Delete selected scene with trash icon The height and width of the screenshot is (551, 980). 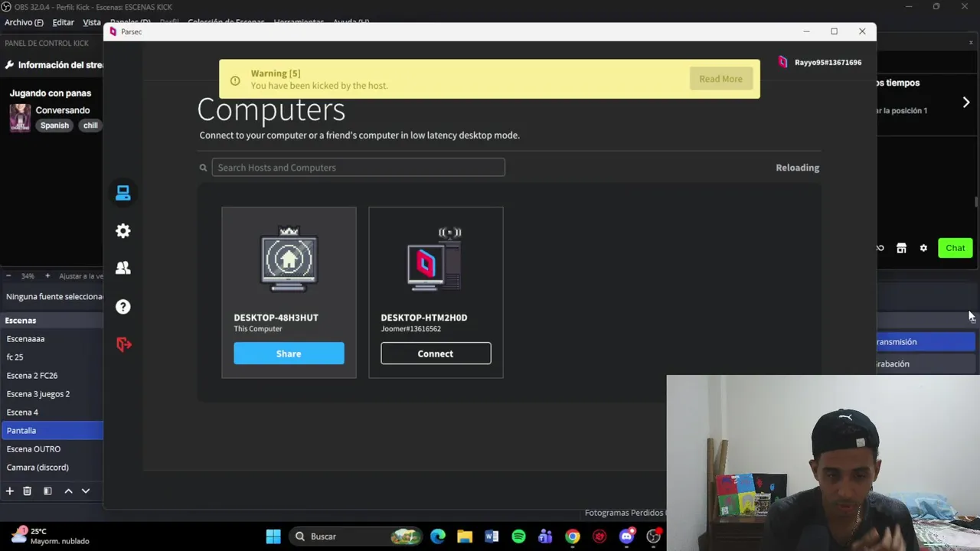click(x=27, y=491)
